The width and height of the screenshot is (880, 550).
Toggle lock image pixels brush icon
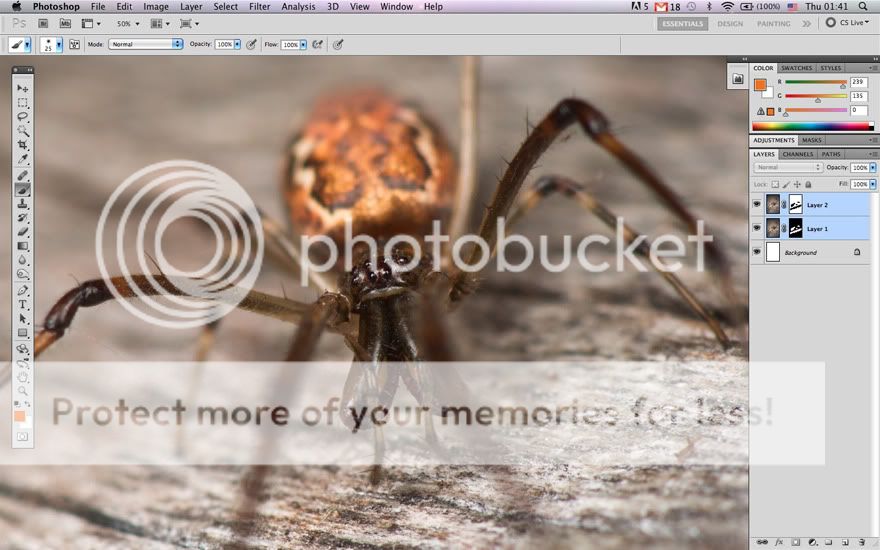point(786,184)
